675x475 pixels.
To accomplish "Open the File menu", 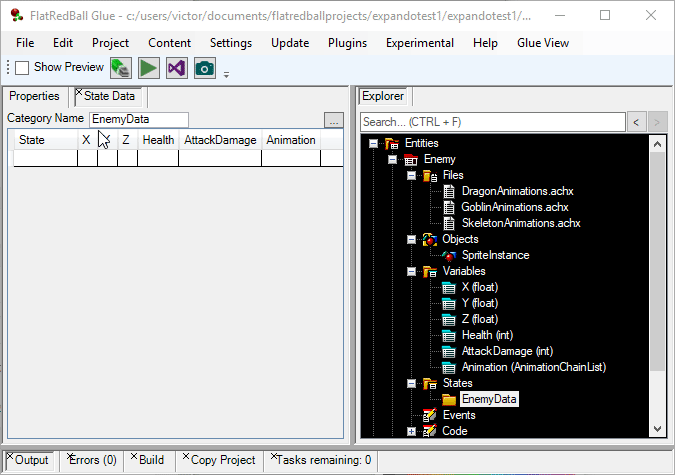I will coord(25,43).
